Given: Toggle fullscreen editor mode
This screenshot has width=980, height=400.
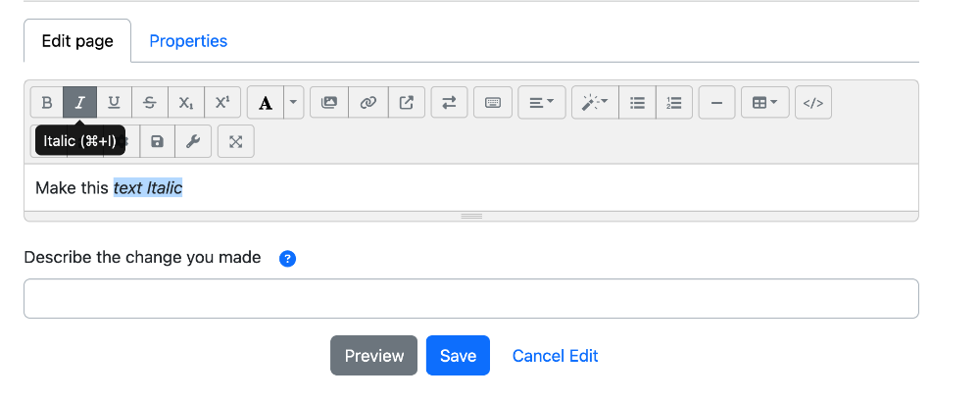Looking at the screenshot, I should (x=235, y=142).
